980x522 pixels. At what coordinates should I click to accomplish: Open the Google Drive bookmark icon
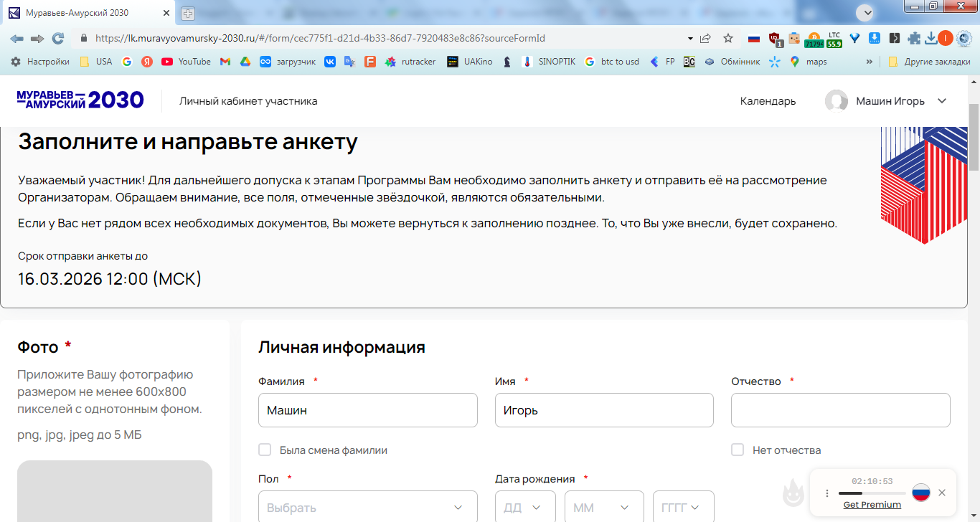(x=245, y=62)
